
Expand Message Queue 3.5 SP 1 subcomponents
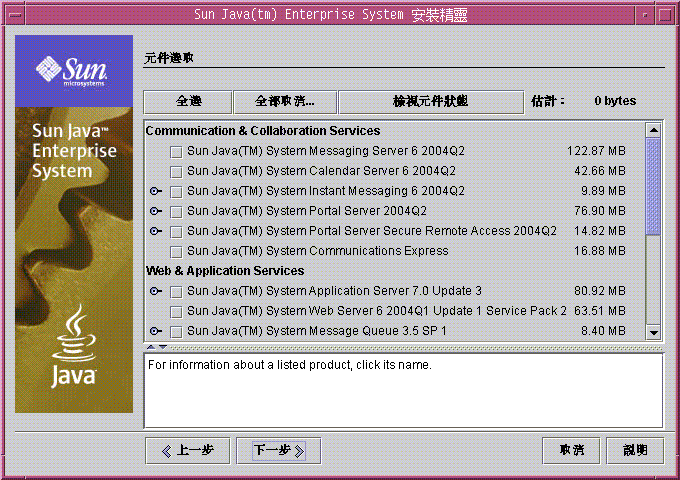click(156, 331)
